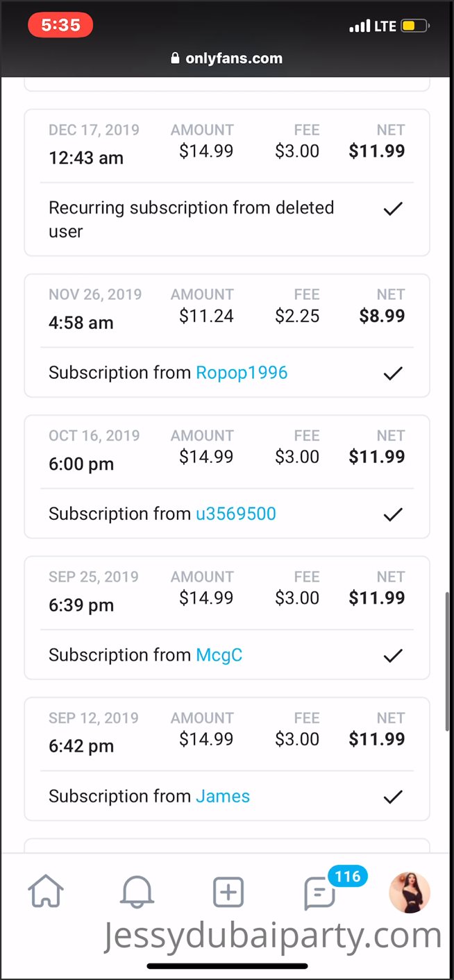454x980 pixels.
Task: Open profile avatar in bottom bar
Action: [x=410, y=892]
